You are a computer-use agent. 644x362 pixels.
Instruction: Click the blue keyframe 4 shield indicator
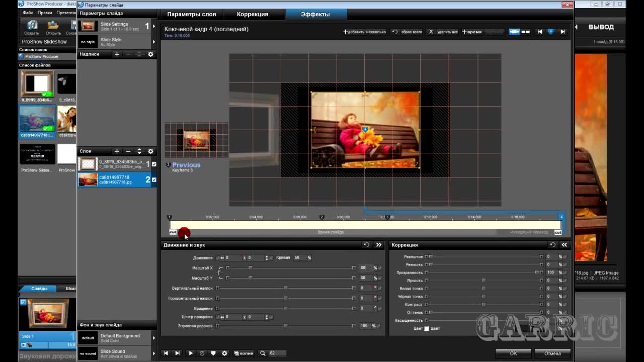coord(551,32)
